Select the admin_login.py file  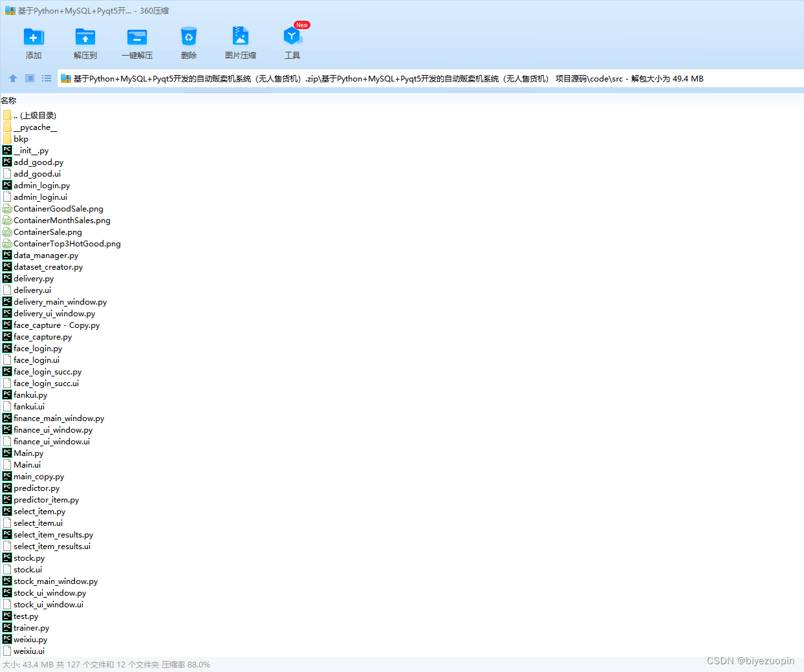[36, 185]
